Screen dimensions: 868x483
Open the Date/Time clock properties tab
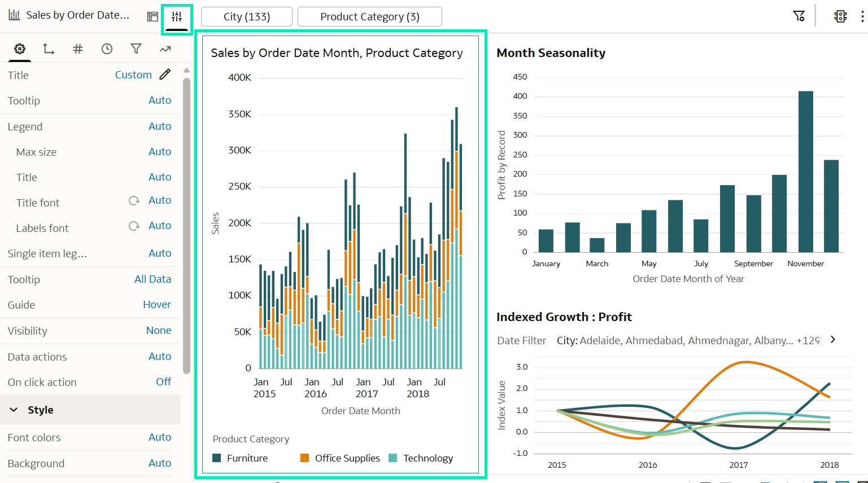pos(107,49)
